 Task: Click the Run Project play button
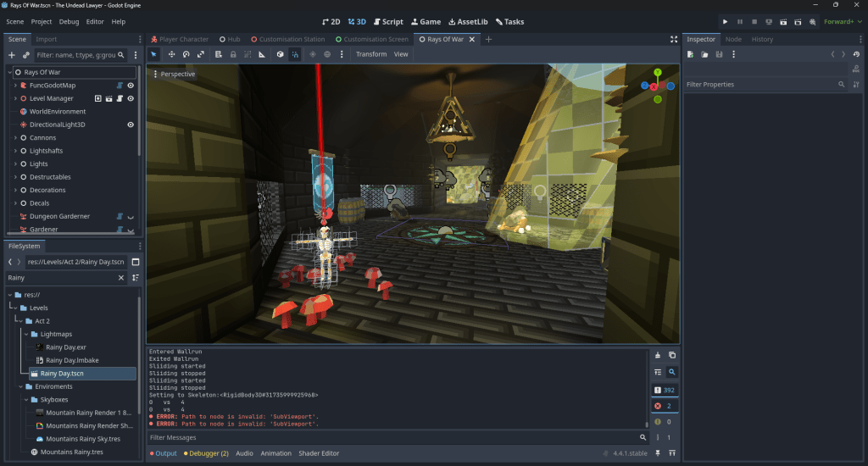pos(725,21)
